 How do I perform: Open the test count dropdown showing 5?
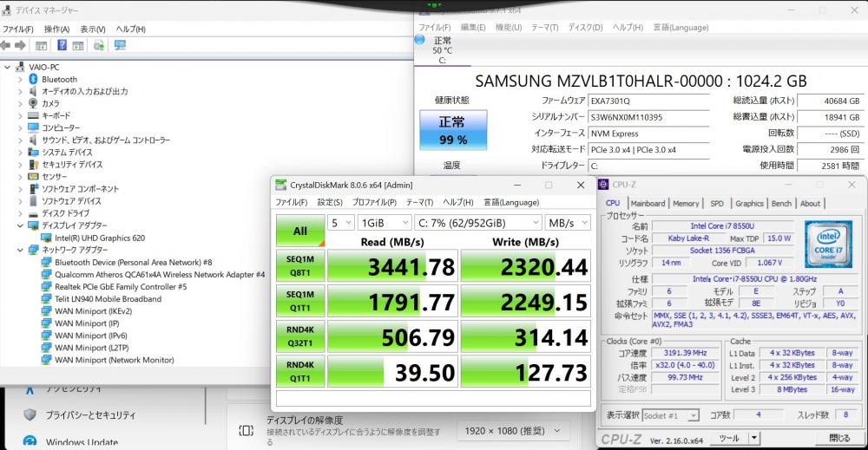[341, 223]
